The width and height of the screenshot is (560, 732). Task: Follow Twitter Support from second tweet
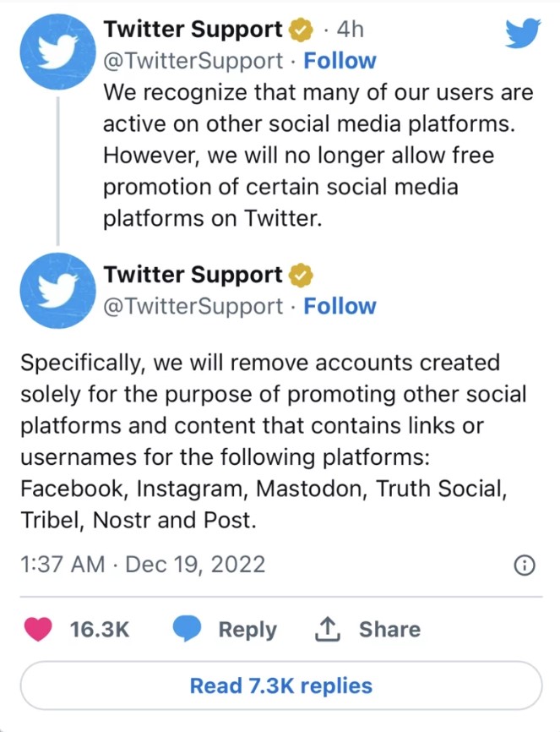340,306
